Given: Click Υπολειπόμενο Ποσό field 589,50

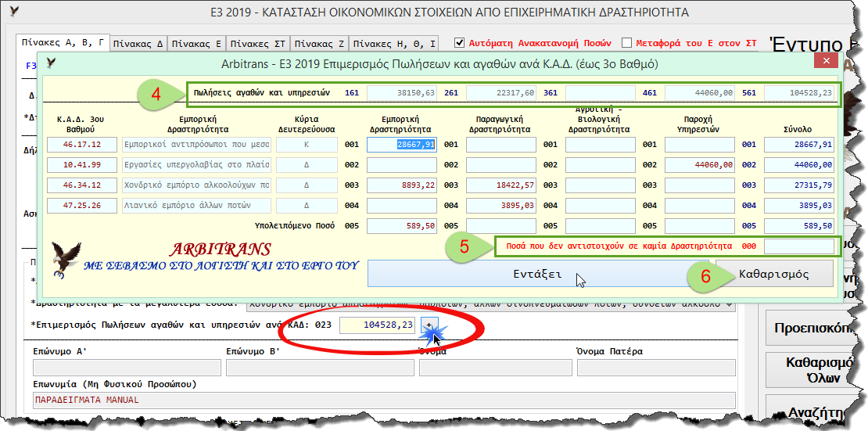Looking at the screenshot, I should click(x=401, y=226).
